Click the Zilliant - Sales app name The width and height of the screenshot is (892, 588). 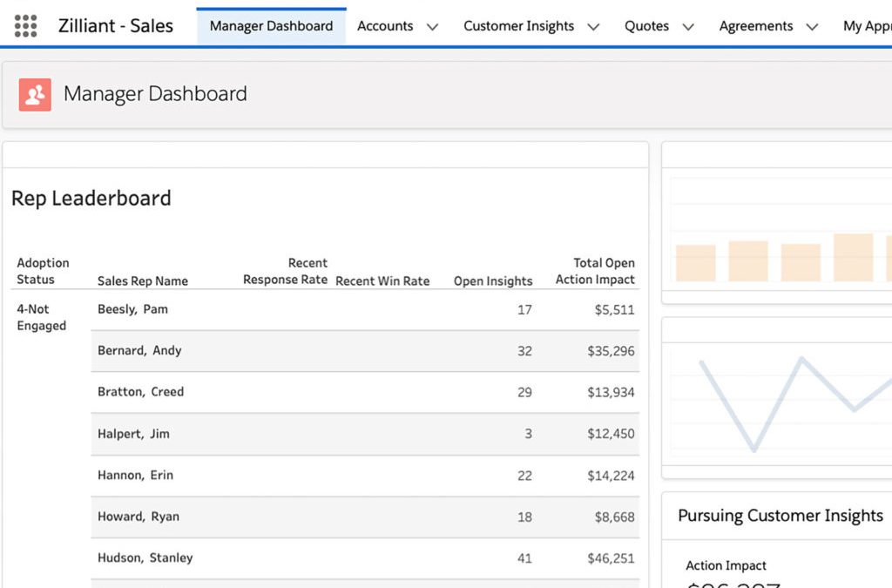[x=116, y=25]
